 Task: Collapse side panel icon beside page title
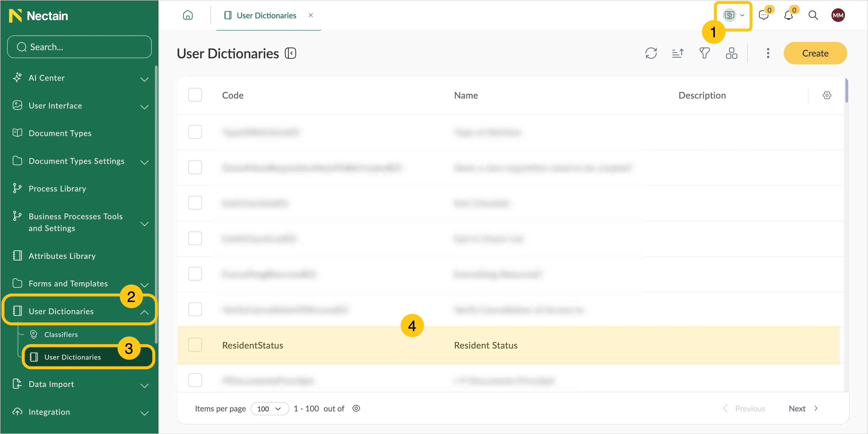tap(290, 53)
